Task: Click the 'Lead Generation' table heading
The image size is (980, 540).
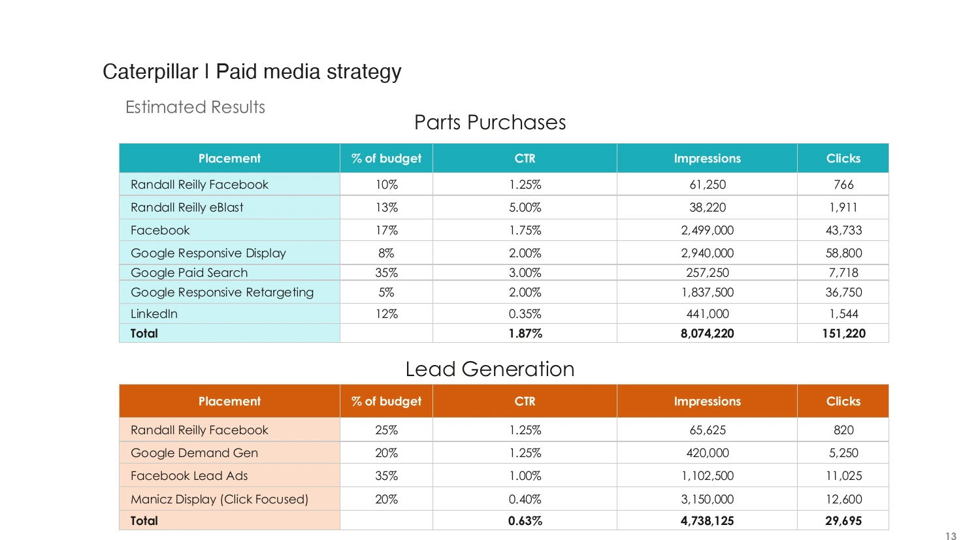Action: [x=490, y=369]
